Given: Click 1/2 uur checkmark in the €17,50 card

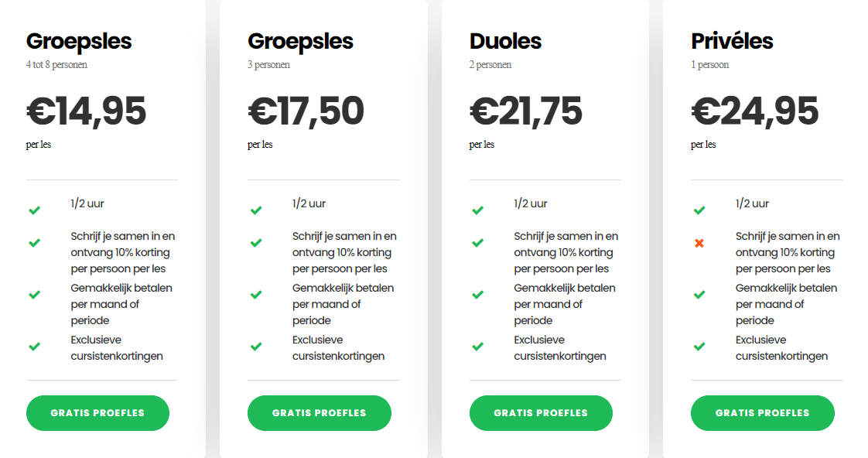Looking at the screenshot, I should 256,210.
